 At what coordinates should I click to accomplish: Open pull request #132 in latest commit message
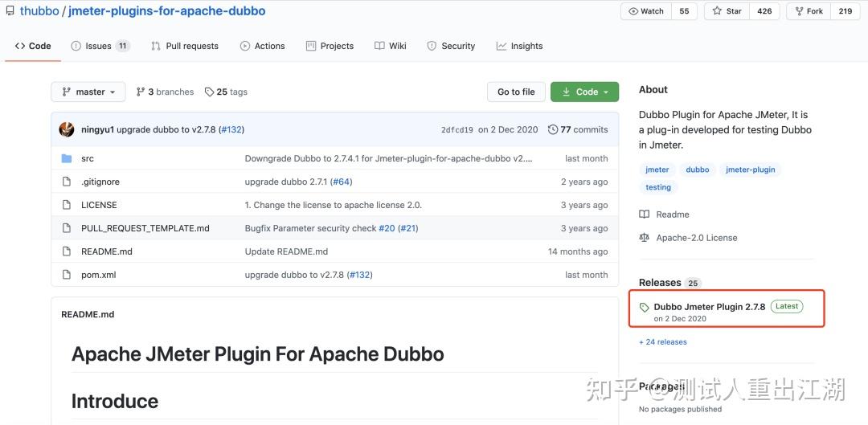coord(232,129)
